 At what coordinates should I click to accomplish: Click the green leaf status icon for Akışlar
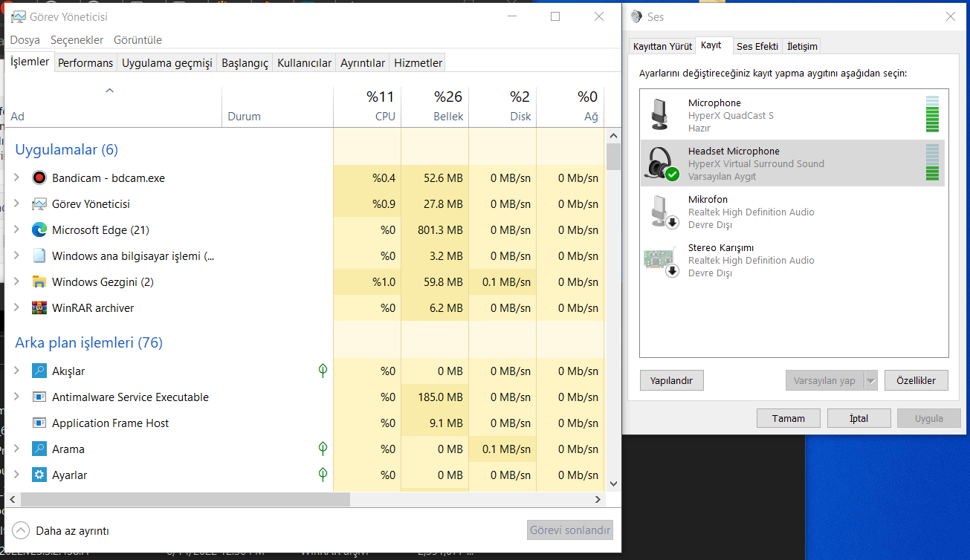pyautogui.click(x=323, y=370)
